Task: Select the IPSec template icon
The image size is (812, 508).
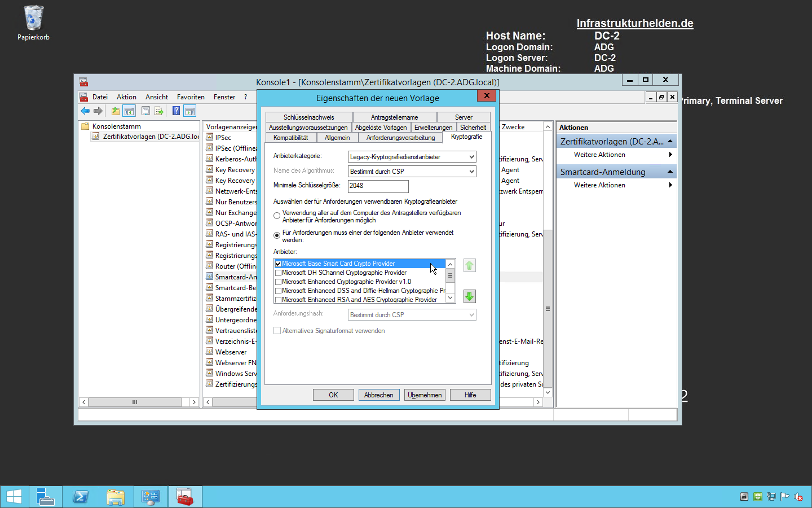Action: 210,137
